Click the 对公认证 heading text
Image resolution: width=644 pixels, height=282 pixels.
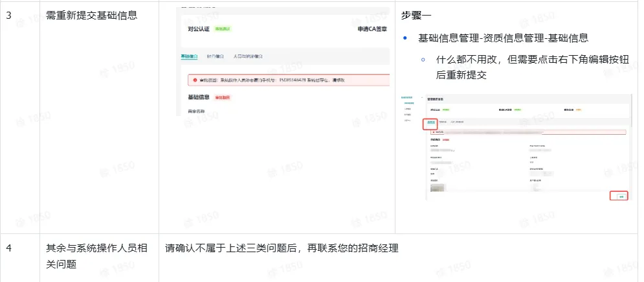tap(198, 29)
